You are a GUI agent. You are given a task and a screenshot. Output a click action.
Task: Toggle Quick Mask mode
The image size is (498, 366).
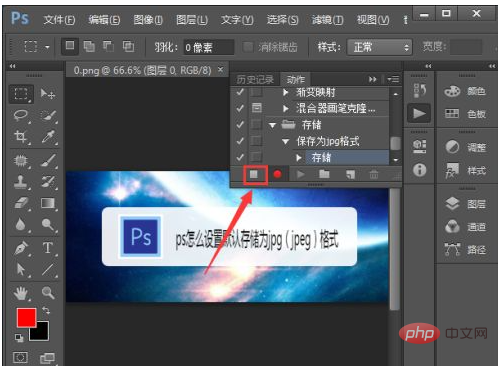point(20,358)
